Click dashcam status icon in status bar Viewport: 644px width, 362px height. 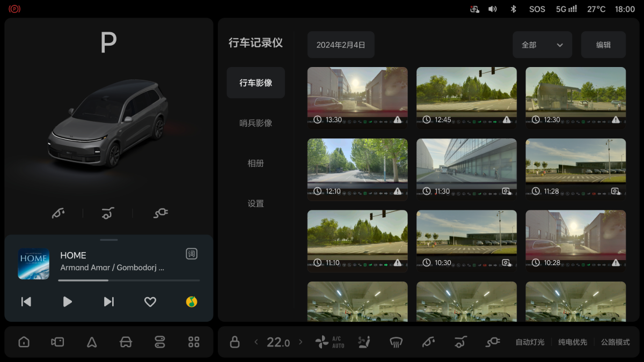(474, 9)
